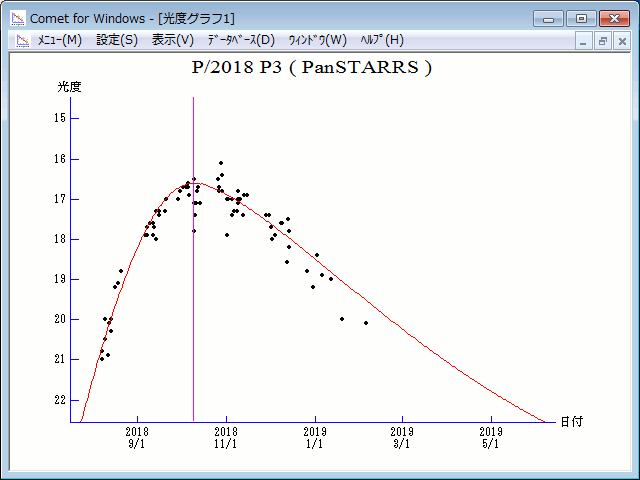Image resolution: width=640 pixels, height=480 pixels.
Task: Open the 設定(S) settings menu
Action: (x=117, y=40)
